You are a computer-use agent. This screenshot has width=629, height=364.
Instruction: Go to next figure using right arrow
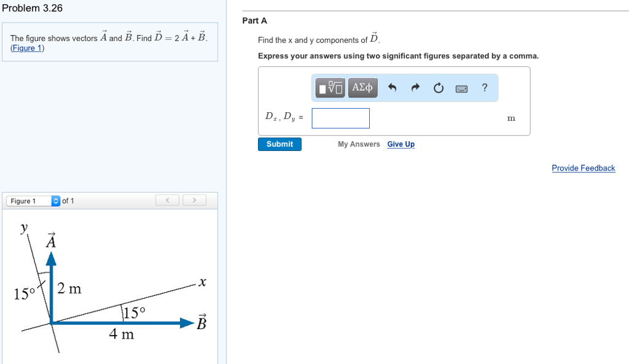[x=194, y=200]
